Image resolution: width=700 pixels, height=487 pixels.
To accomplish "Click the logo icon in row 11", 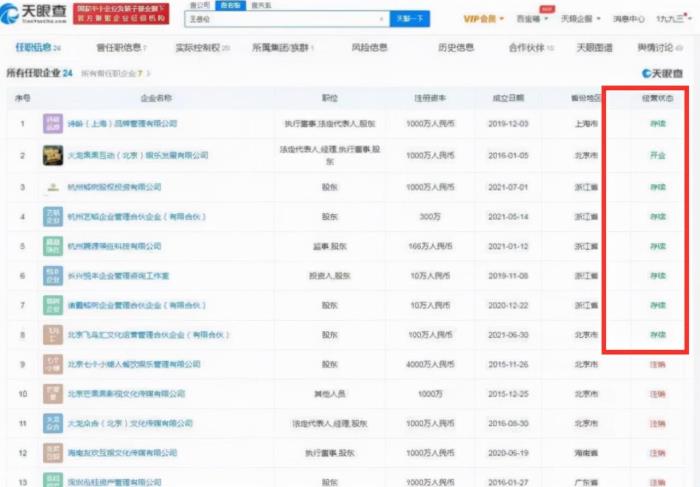I will tap(52, 424).
